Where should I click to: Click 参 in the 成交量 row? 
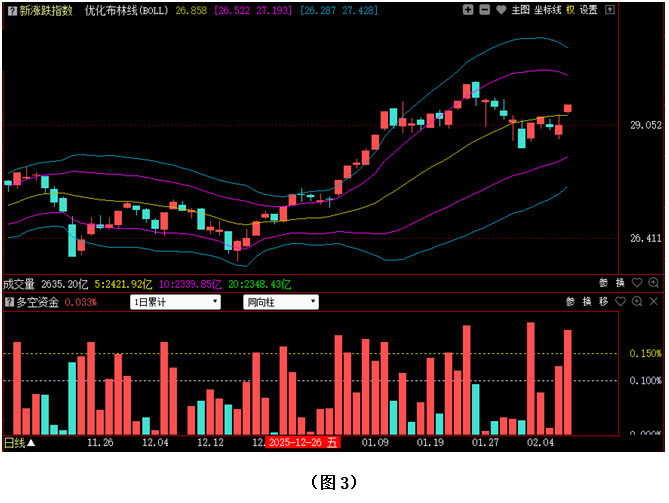point(604,283)
